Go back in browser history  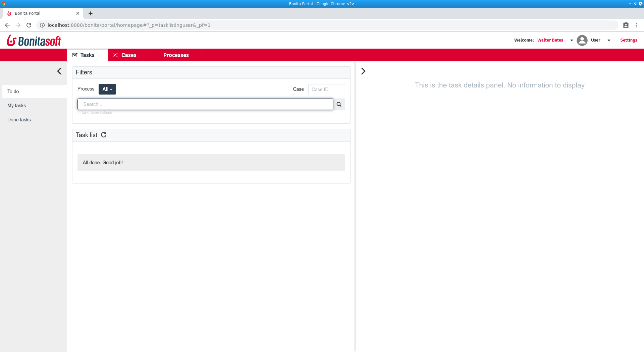pyautogui.click(x=7, y=25)
